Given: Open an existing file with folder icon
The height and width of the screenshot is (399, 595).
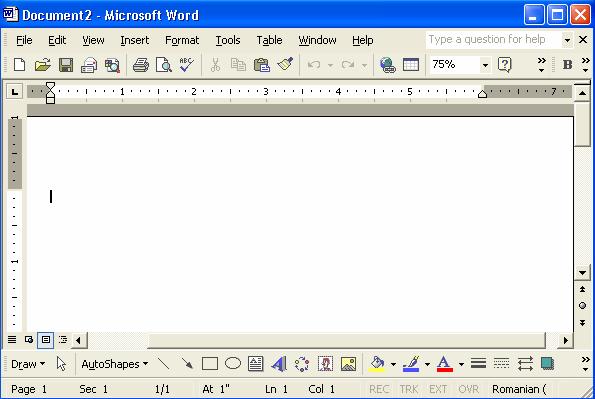Looking at the screenshot, I should (42, 65).
